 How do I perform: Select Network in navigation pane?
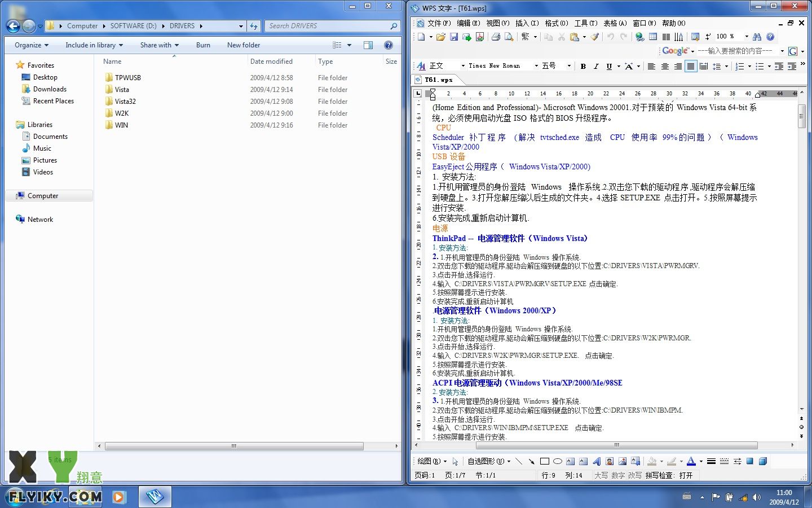tap(40, 220)
